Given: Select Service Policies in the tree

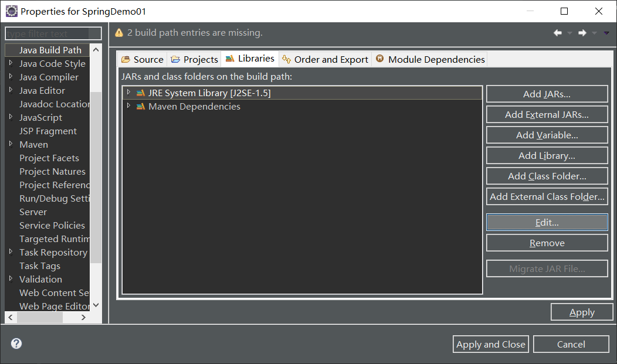Looking at the screenshot, I should 52,225.
